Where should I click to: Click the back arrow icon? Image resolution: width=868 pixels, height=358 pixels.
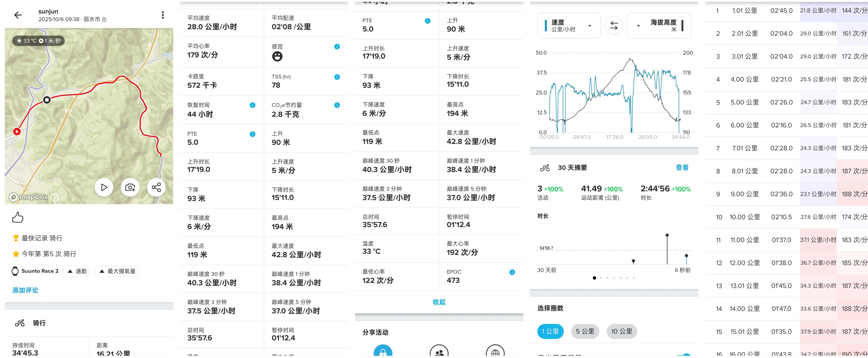18,15
